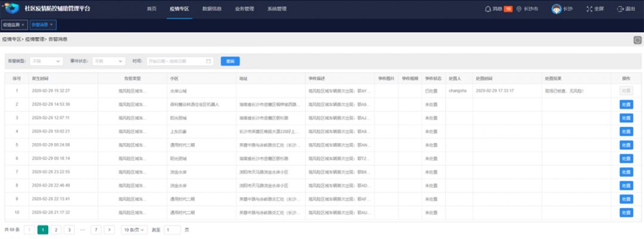Click the 退出 logout icon

(620, 9)
